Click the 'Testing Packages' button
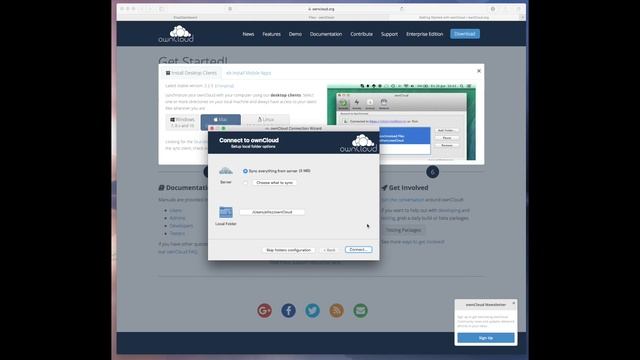This screenshot has height=360, width=640. pos(403,230)
